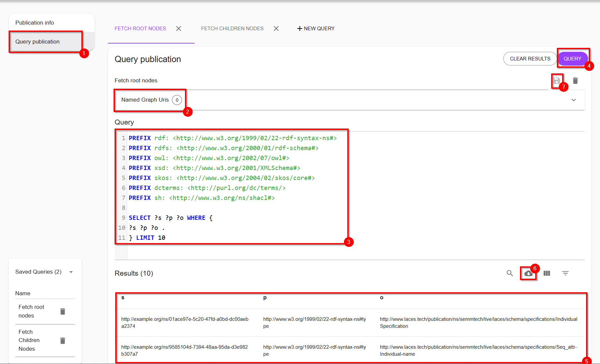Delete the saved query Fetch Children Nodes
Image resolution: width=600 pixels, height=364 pixels.
tap(63, 340)
